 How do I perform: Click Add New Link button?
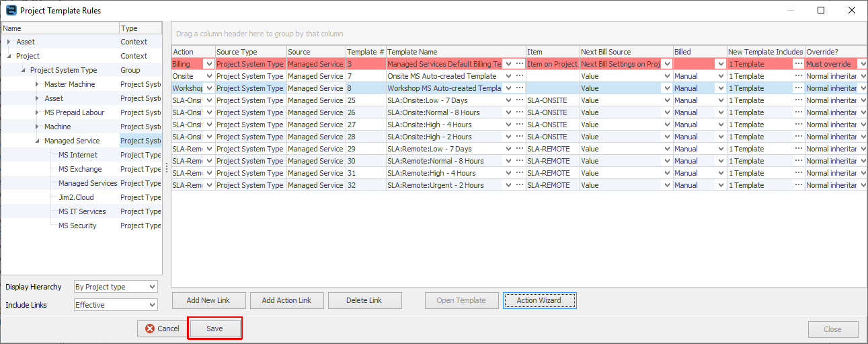tap(208, 300)
